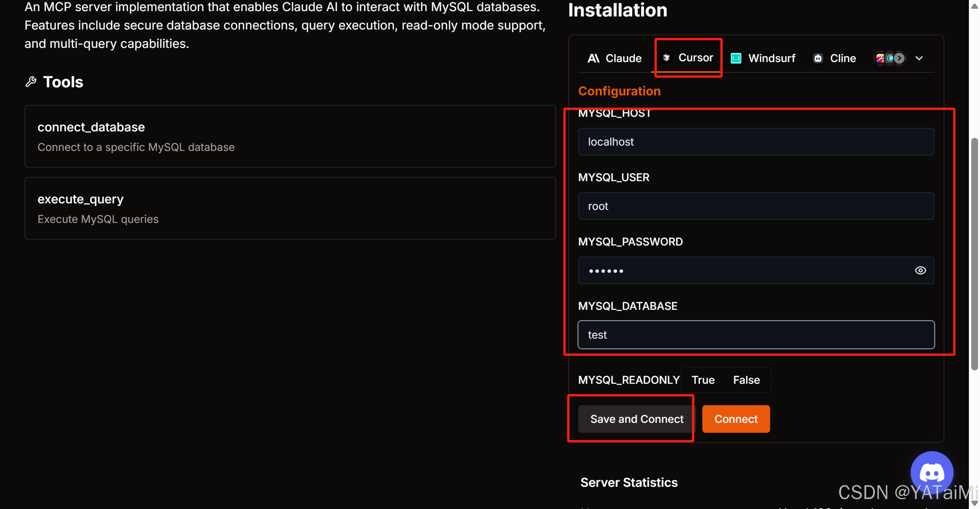This screenshot has width=980, height=509.
Task: Expand the more clients chevron dropdown
Action: [x=919, y=58]
